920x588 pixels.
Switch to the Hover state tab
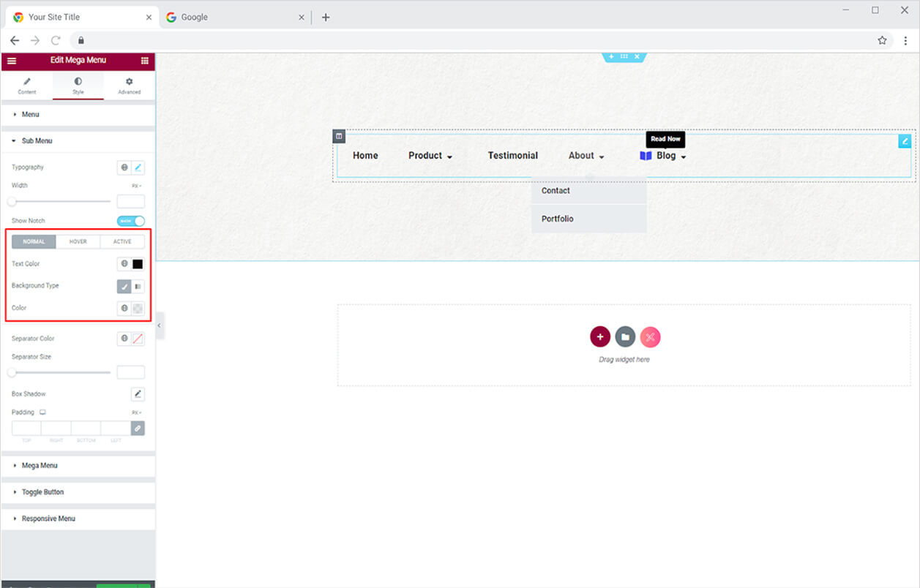[78, 241]
